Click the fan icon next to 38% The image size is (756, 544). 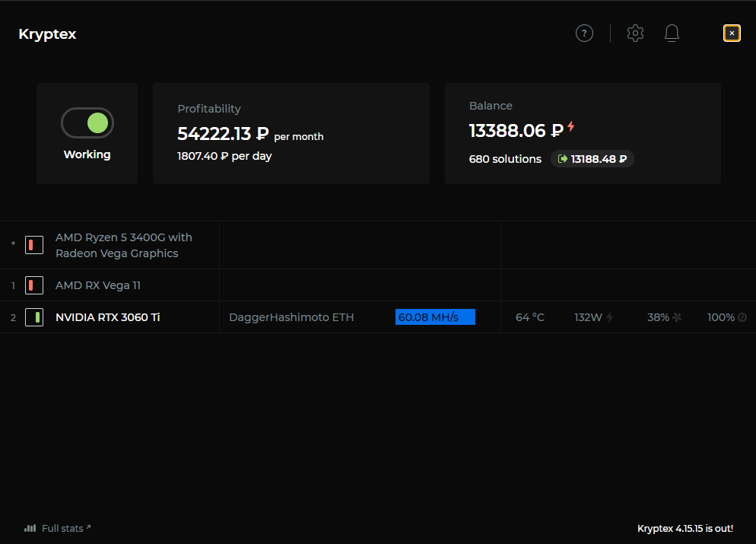pyautogui.click(x=676, y=317)
